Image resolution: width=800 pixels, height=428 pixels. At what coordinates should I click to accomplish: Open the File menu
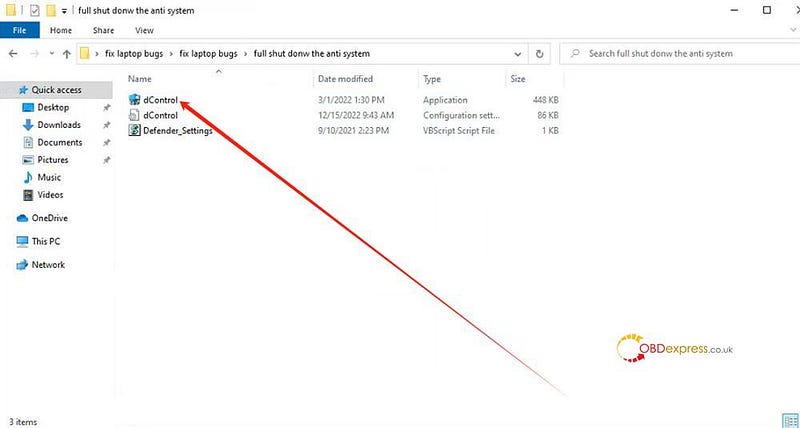(x=19, y=30)
